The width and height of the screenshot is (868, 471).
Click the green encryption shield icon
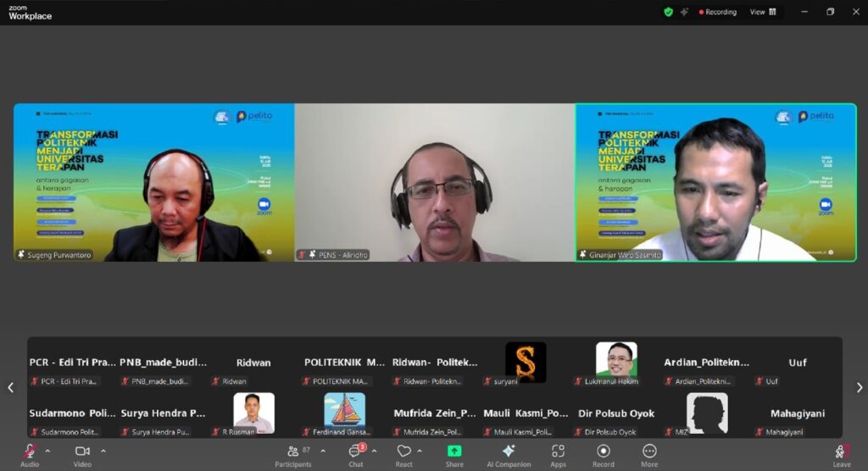(668, 12)
